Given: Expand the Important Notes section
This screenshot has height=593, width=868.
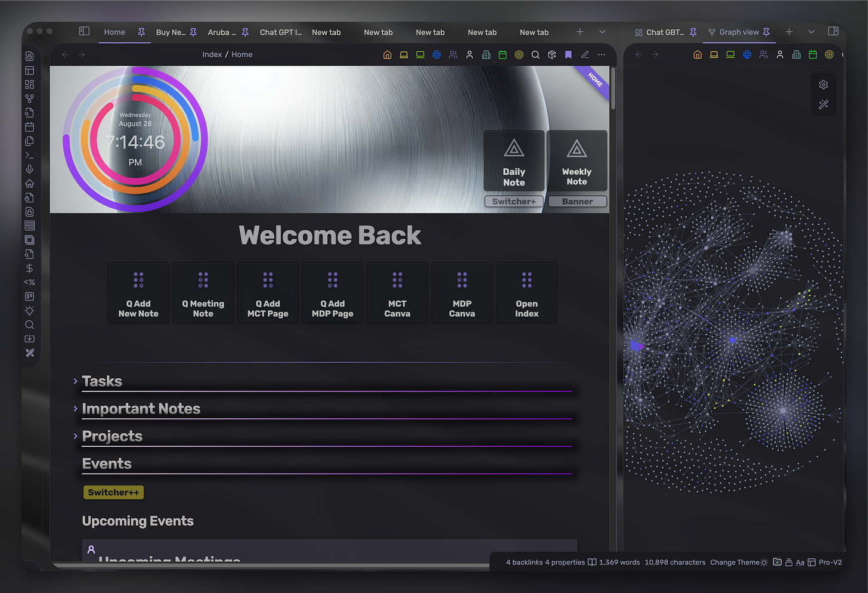Looking at the screenshot, I should point(76,409).
